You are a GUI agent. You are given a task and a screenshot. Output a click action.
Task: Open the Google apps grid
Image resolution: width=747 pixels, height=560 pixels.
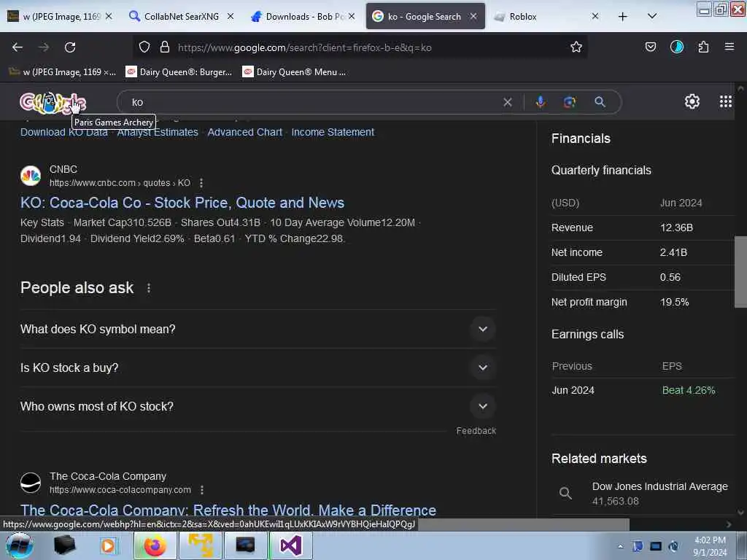(x=725, y=101)
